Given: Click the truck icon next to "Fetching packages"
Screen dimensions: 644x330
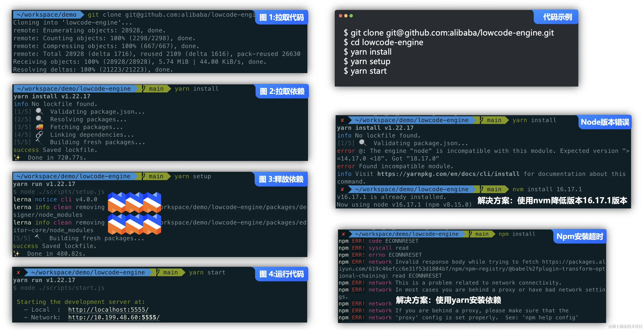Looking at the screenshot, I should coord(39,127).
